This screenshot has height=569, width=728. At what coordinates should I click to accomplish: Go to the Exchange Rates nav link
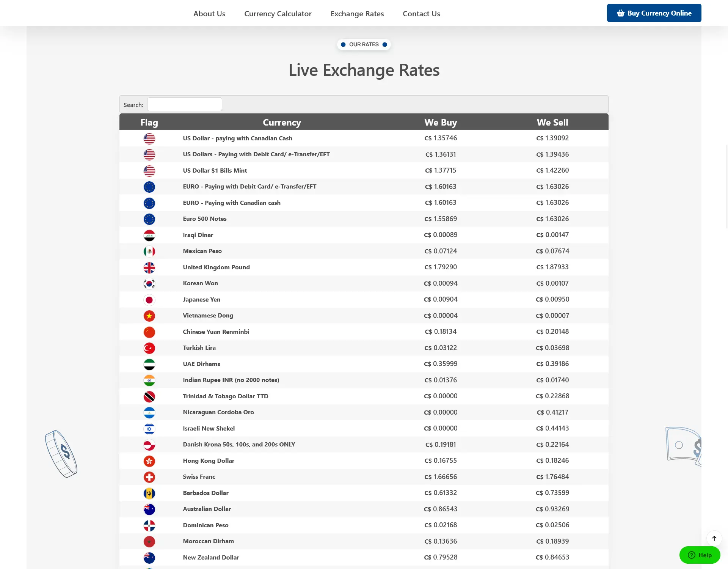point(357,14)
